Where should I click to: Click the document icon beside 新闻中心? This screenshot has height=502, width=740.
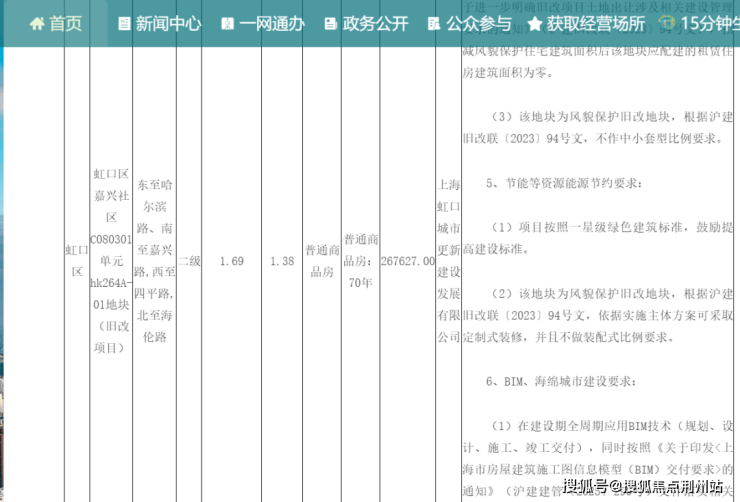coord(124,24)
